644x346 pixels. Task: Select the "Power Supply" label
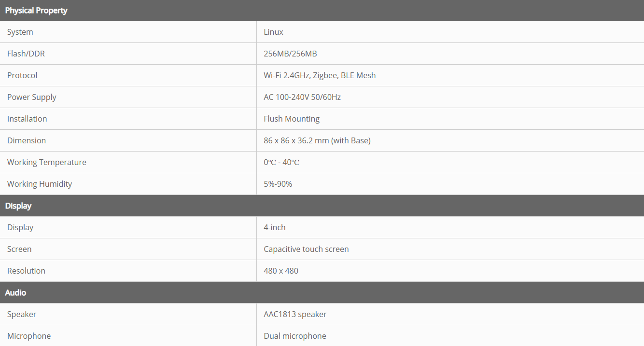click(32, 97)
